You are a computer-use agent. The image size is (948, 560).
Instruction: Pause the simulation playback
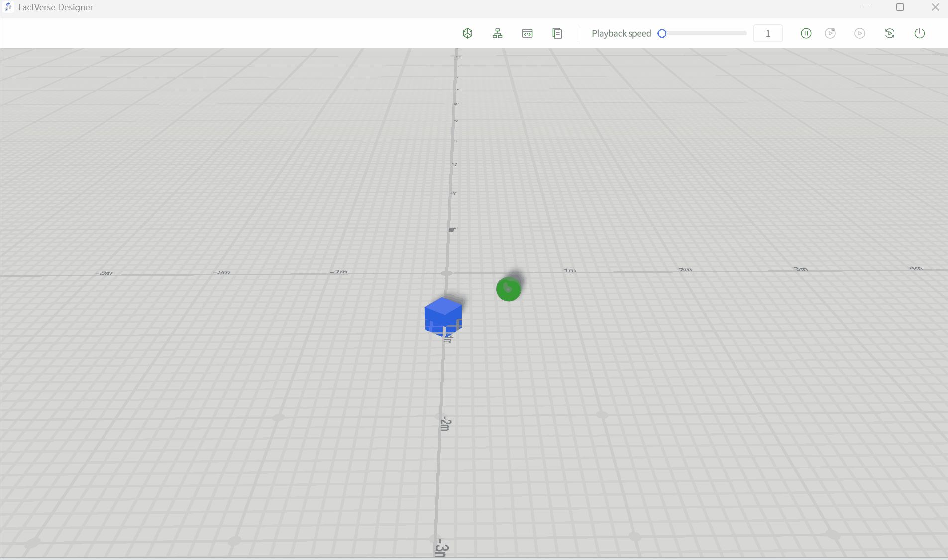pyautogui.click(x=806, y=33)
